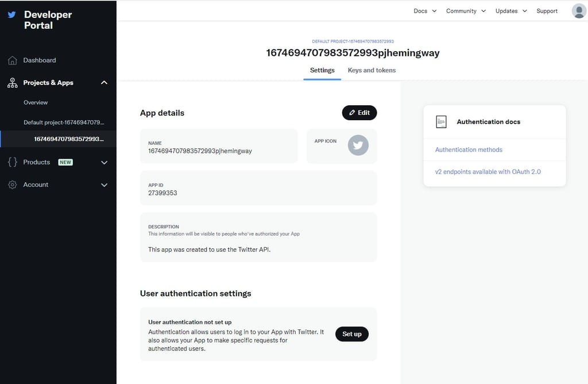Screen dimensions: 588x384
Task: Go to Dashboard in sidebar
Action: pyautogui.click(x=40, y=60)
